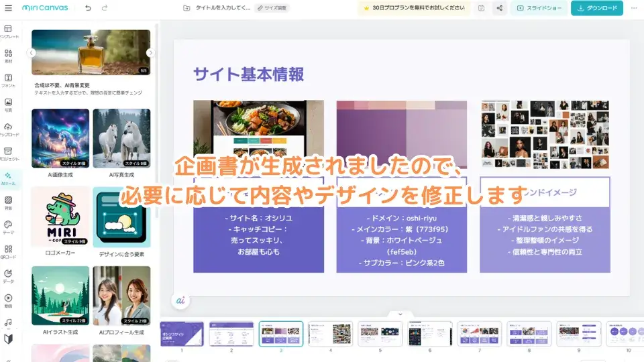Open the Background (背景) sidebar tab
The width and height of the screenshot is (644, 362).
tap(8, 202)
